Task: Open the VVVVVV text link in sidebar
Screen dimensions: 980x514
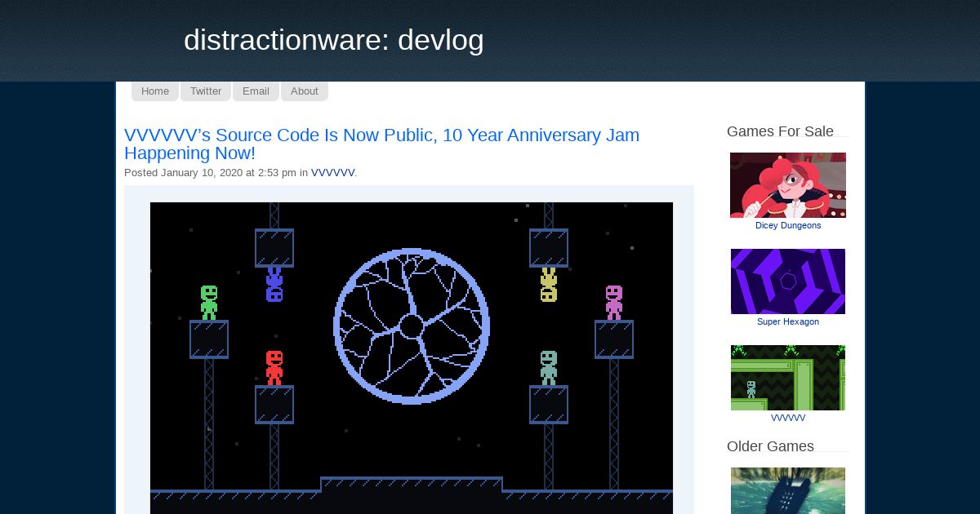Action: 788,418
